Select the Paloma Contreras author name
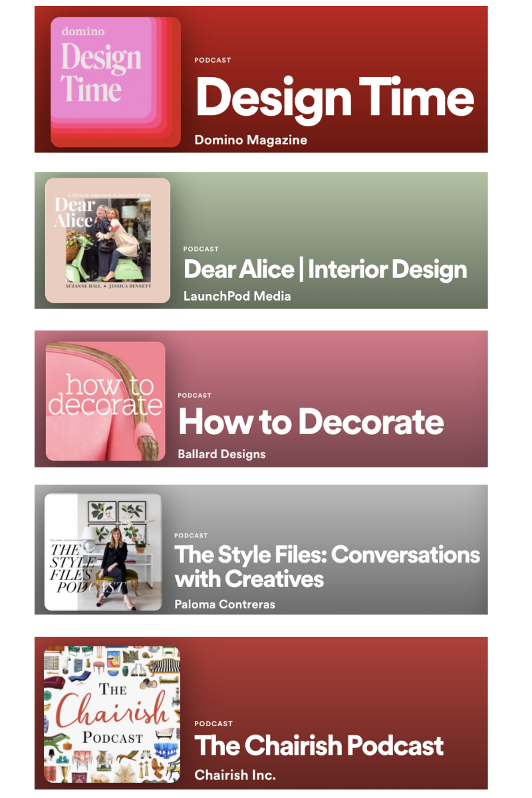 (225, 604)
